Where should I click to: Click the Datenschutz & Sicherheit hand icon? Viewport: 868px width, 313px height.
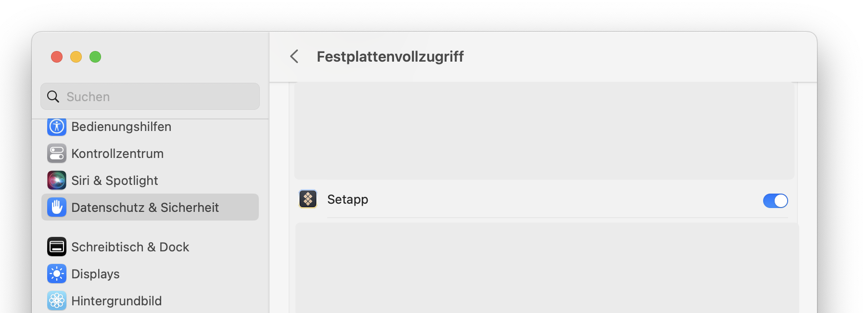point(57,208)
